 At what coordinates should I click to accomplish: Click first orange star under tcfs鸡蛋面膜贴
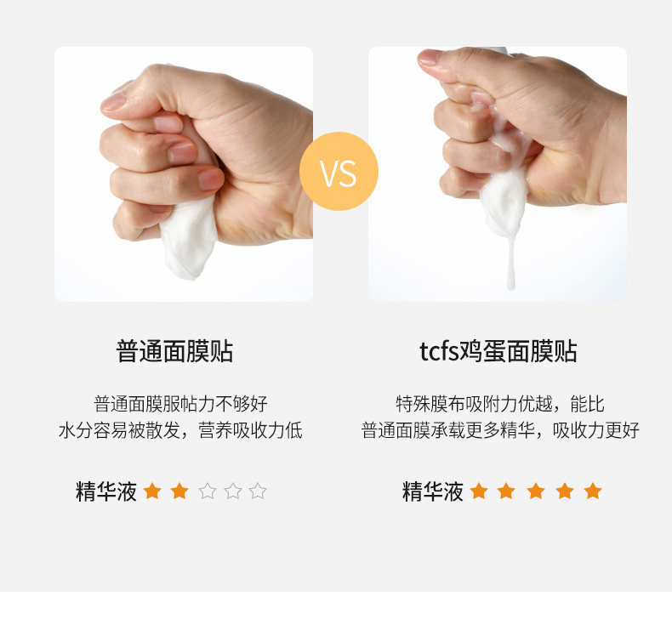click(x=479, y=491)
